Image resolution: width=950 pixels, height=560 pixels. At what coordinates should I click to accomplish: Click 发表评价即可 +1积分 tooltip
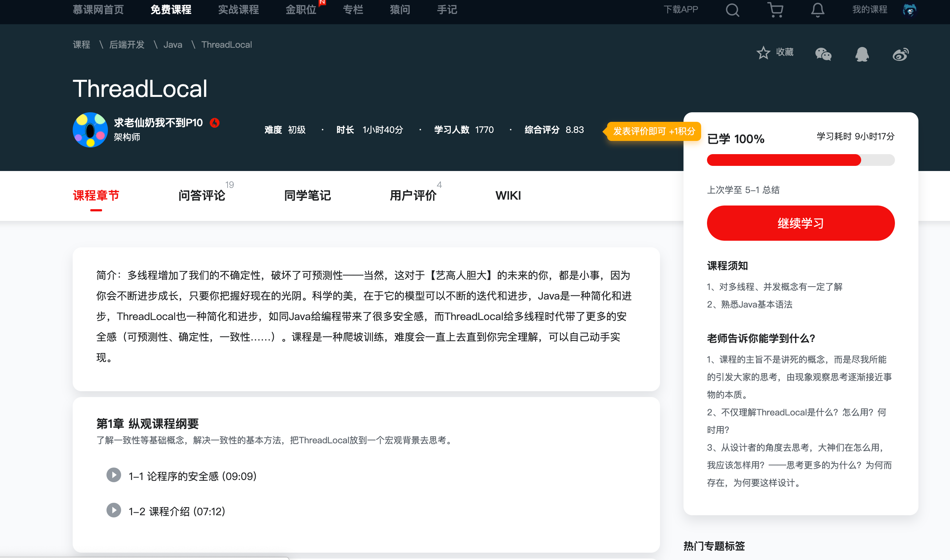point(653,131)
